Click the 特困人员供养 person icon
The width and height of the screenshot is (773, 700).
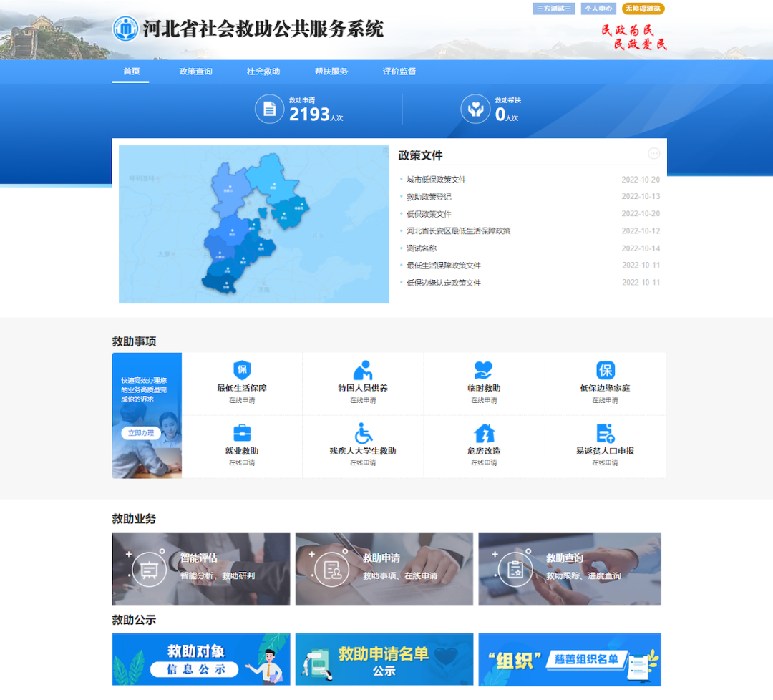[x=363, y=370]
